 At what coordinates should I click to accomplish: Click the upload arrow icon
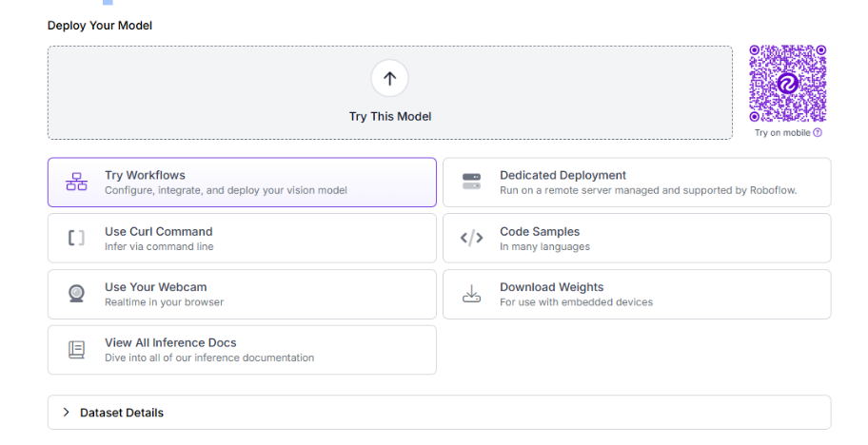pyautogui.click(x=389, y=78)
